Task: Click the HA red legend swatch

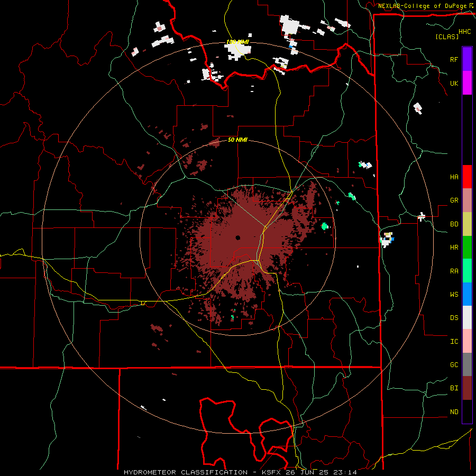Action: click(467, 177)
